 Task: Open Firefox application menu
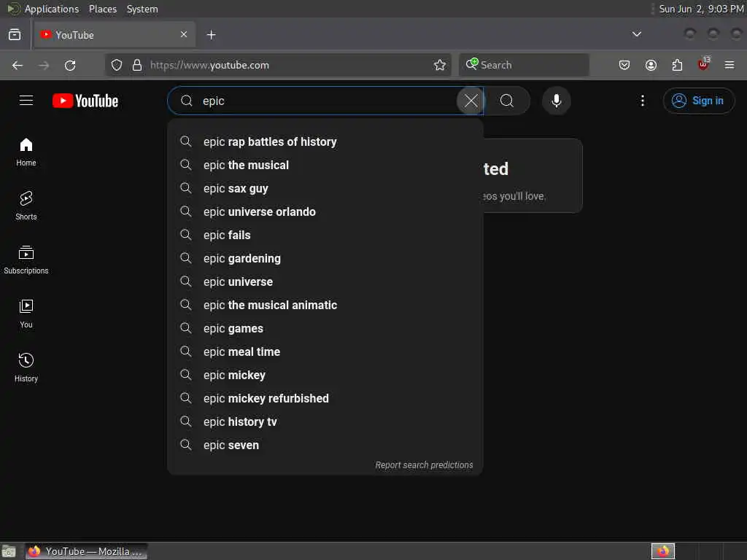[729, 65]
